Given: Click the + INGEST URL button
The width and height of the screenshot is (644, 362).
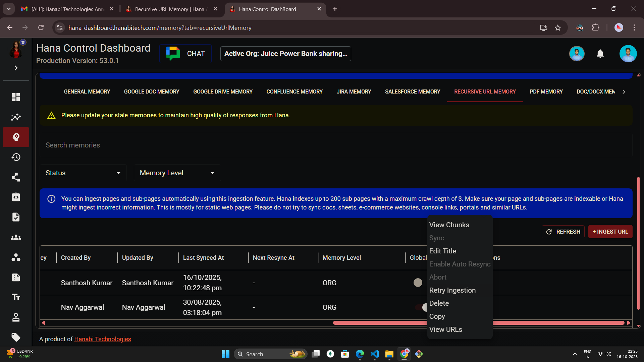Looking at the screenshot, I should [x=610, y=232].
